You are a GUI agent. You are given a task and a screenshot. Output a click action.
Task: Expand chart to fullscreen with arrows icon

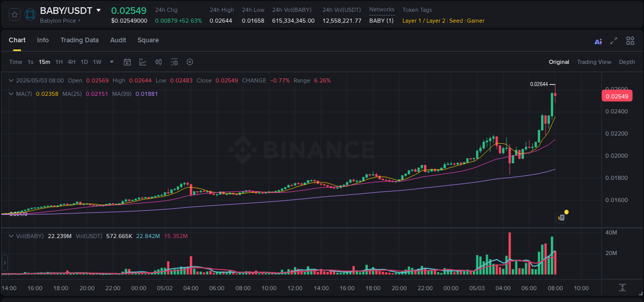pyautogui.click(x=614, y=41)
